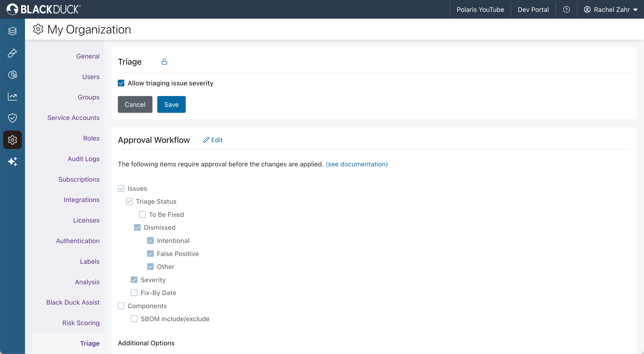This screenshot has width=644, height=354.
Task: Expand the Rachel Zahr user dropdown
Action: coord(610,10)
